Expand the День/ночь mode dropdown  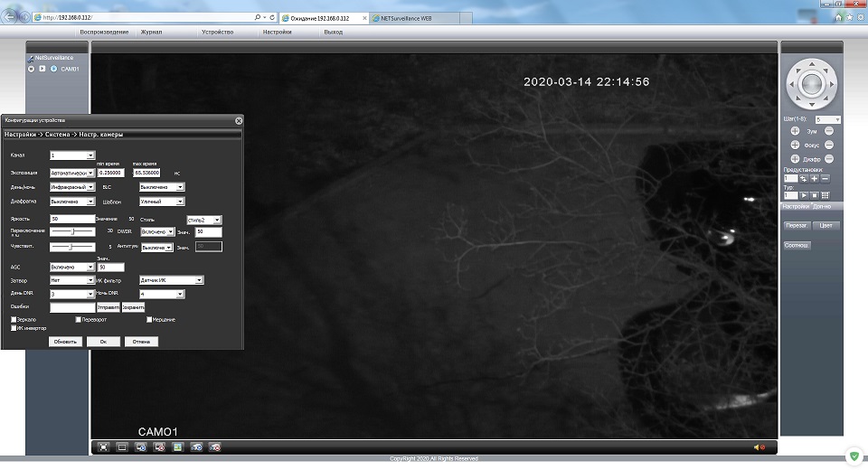72,187
